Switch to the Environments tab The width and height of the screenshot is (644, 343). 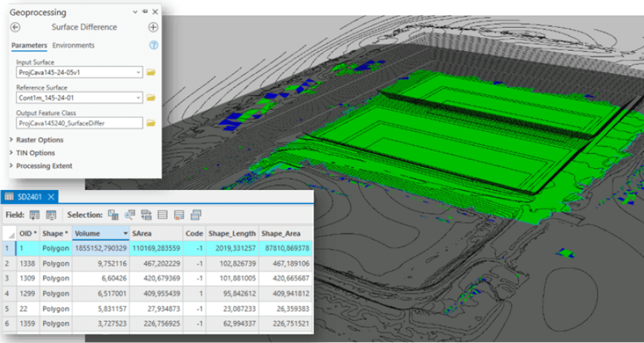(x=73, y=45)
